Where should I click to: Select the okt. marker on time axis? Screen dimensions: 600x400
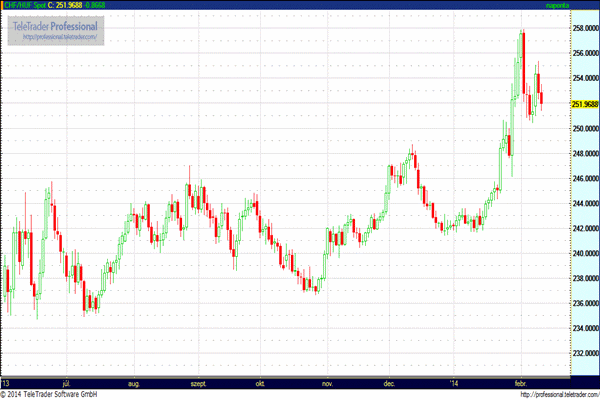point(260,384)
